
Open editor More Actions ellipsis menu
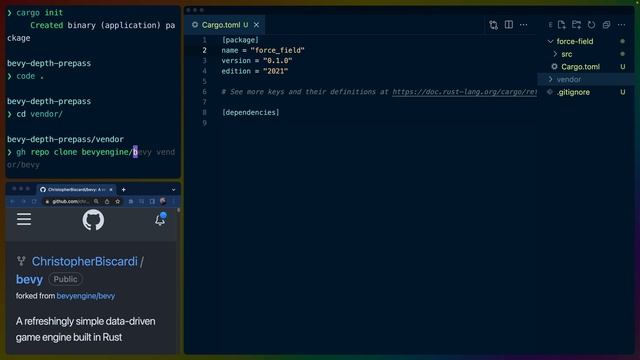[x=524, y=25]
